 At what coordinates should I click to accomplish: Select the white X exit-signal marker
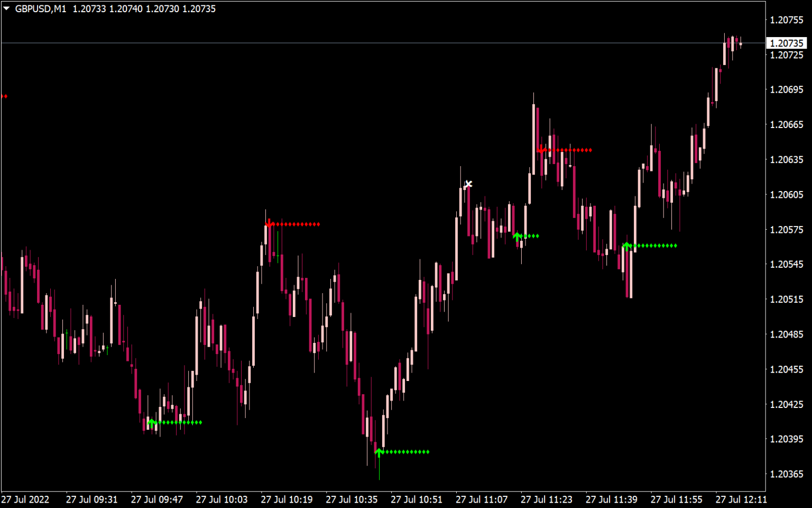coord(468,184)
